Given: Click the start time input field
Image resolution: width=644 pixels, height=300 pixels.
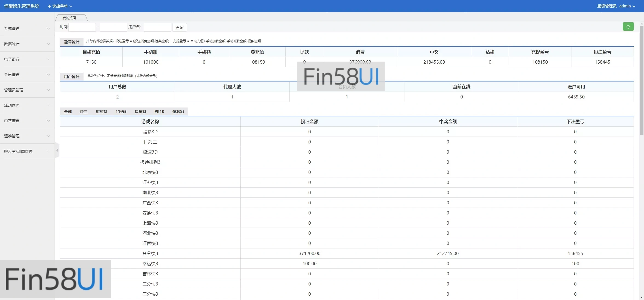Looking at the screenshot, I should pos(82,27).
